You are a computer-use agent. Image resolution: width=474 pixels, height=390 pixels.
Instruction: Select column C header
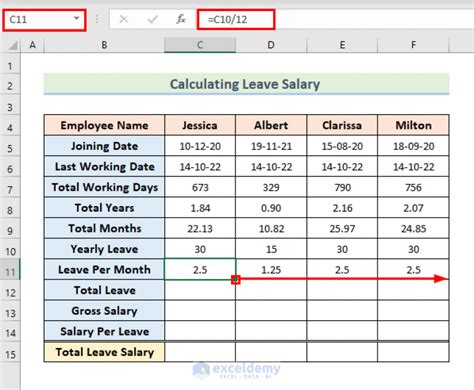point(200,45)
